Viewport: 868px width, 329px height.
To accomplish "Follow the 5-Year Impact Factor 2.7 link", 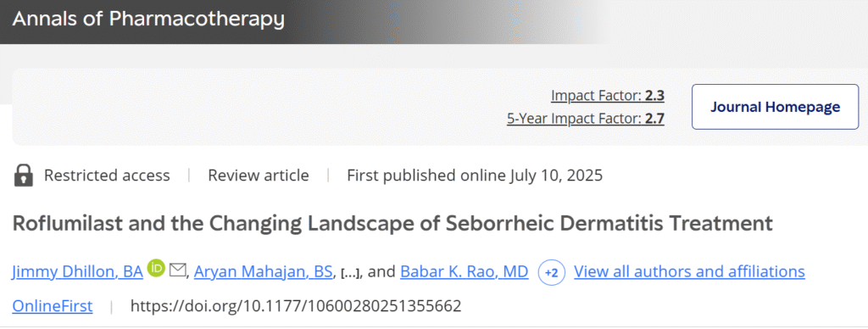I will pyautogui.click(x=585, y=118).
